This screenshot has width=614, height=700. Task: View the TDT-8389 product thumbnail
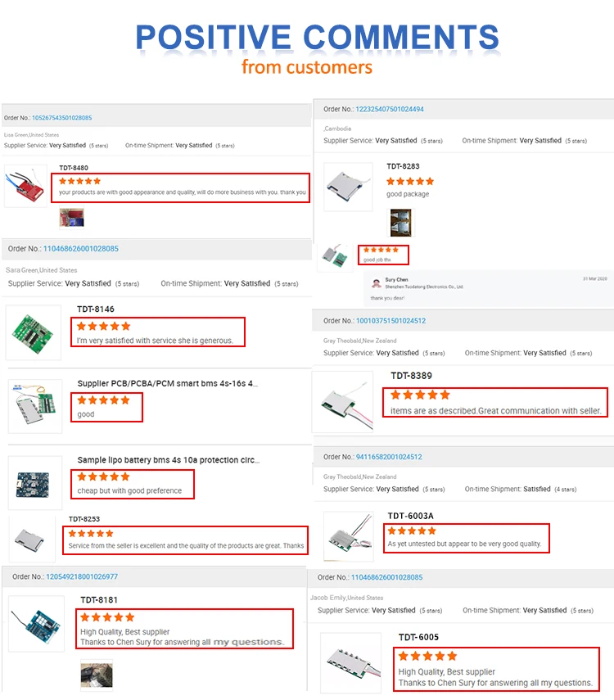pos(342,402)
